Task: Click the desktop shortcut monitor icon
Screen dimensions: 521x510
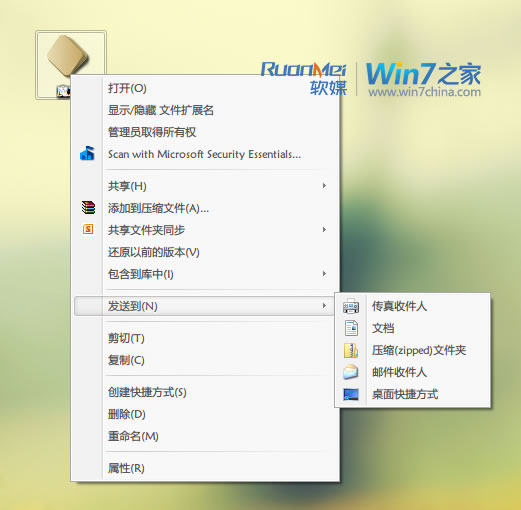Action: [x=351, y=394]
